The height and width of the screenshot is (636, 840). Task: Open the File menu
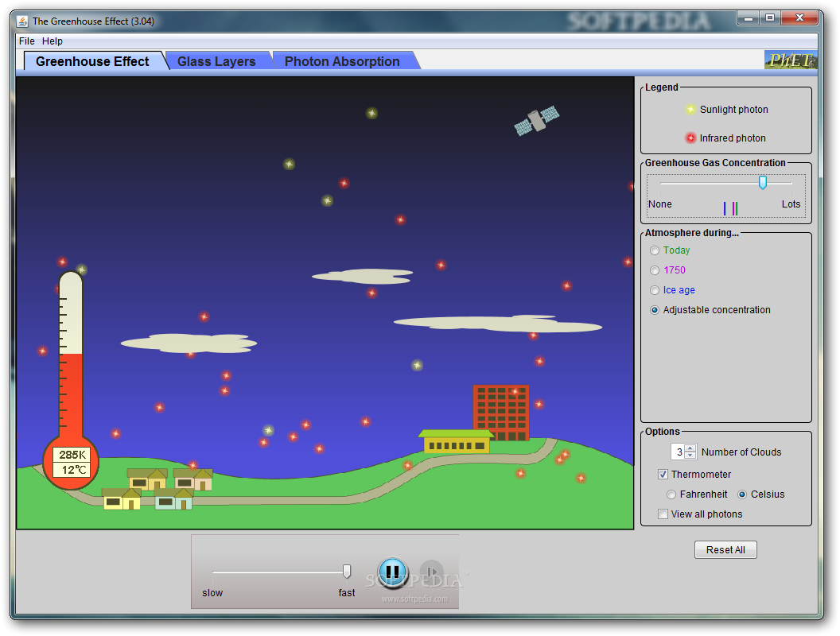(27, 41)
